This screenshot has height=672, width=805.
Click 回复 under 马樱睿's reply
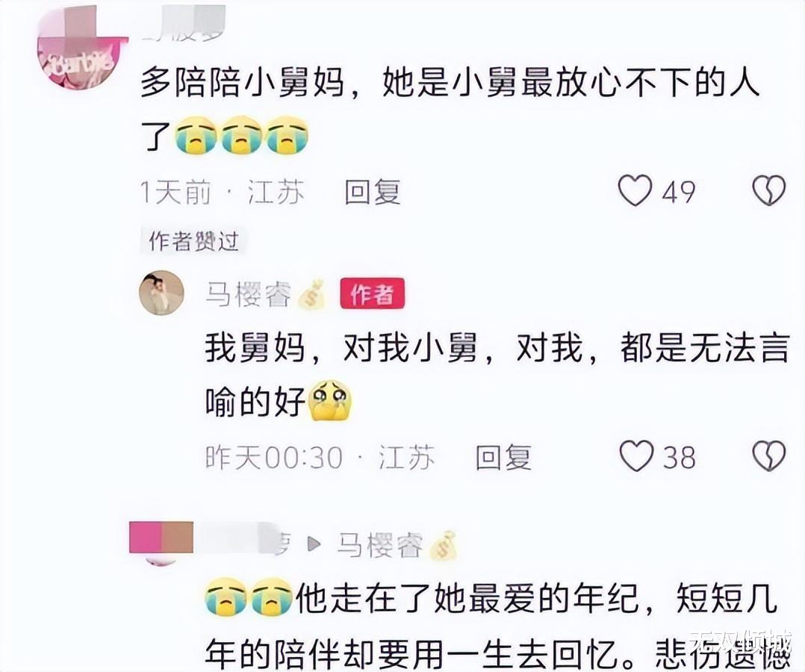point(503,457)
